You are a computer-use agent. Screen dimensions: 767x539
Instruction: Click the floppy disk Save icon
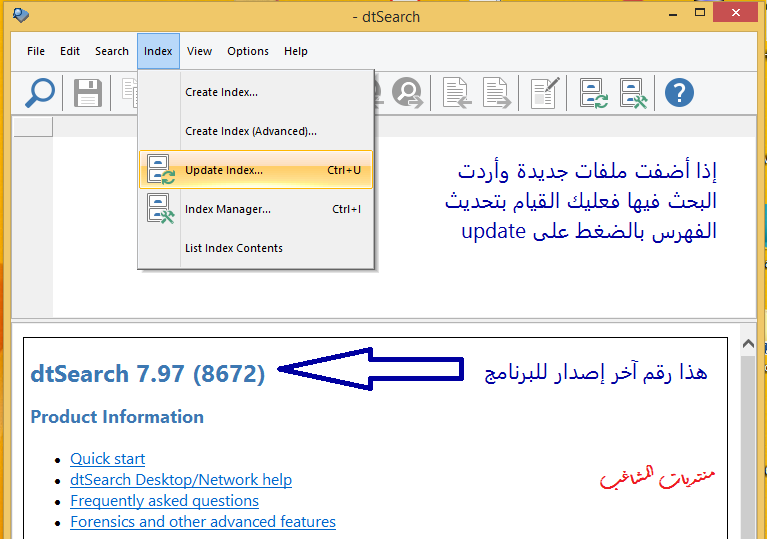pos(88,93)
